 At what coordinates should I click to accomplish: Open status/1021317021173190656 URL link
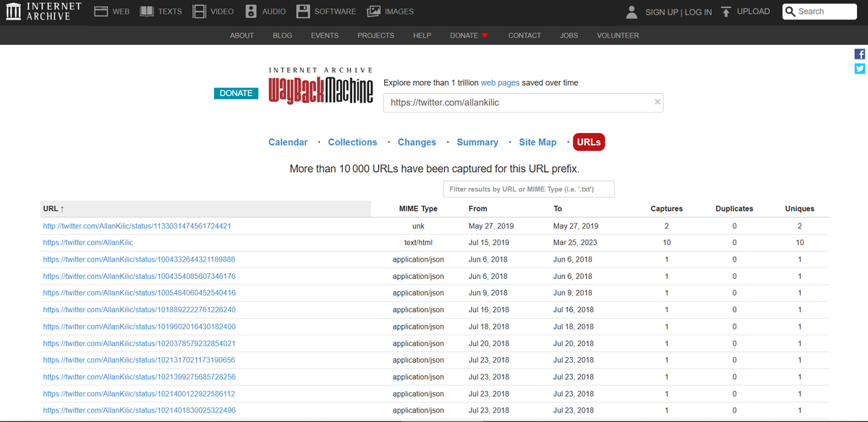click(139, 360)
